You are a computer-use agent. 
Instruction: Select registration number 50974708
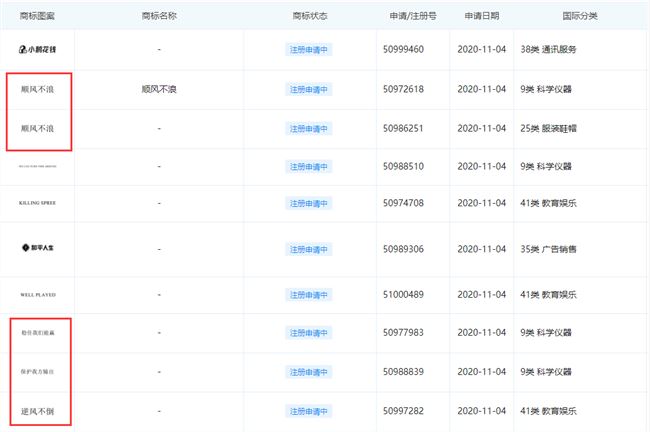click(x=403, y=203)
